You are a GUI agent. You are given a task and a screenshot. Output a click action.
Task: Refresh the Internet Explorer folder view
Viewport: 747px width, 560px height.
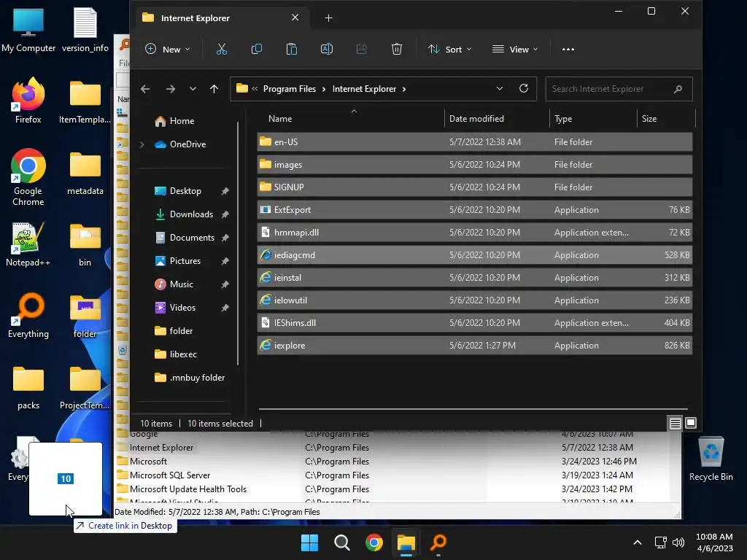pyautogui.click(x=524, y=88)
